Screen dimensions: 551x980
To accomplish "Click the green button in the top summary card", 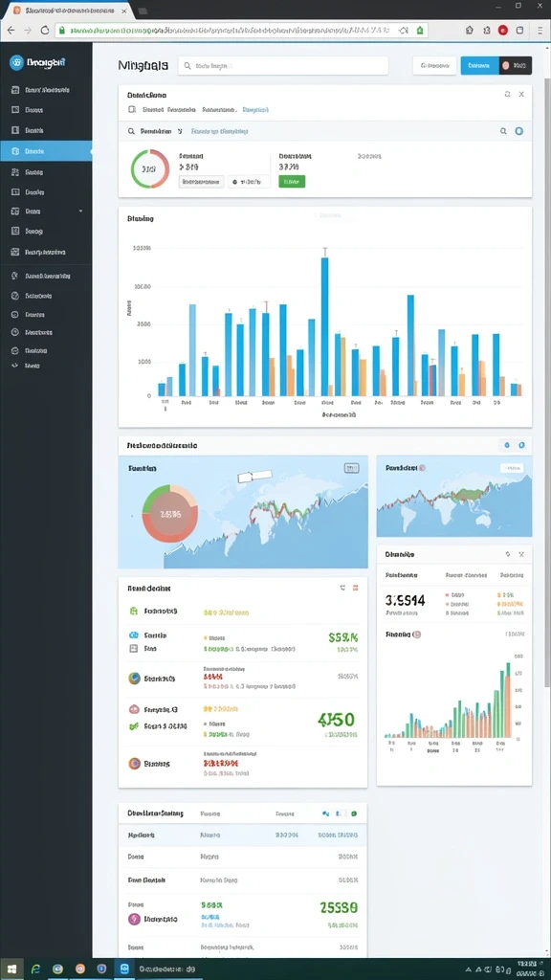I will pyautogui.click(x=292, y=181).
